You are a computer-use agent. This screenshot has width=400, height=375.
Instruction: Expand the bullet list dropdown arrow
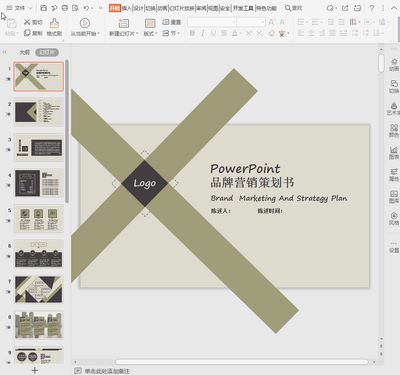307,22
